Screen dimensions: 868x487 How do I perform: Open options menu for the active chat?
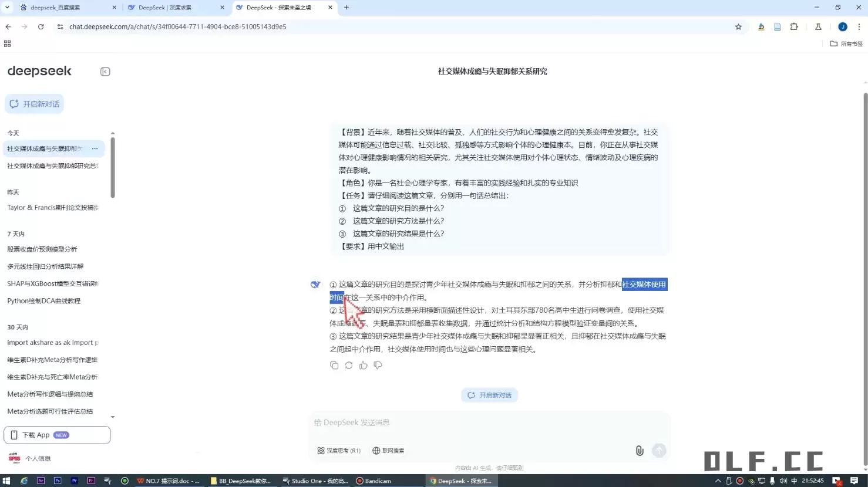(x=95, y=149)
